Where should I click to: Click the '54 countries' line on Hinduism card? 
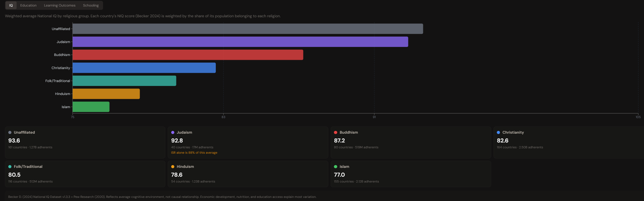pos(193,181)
